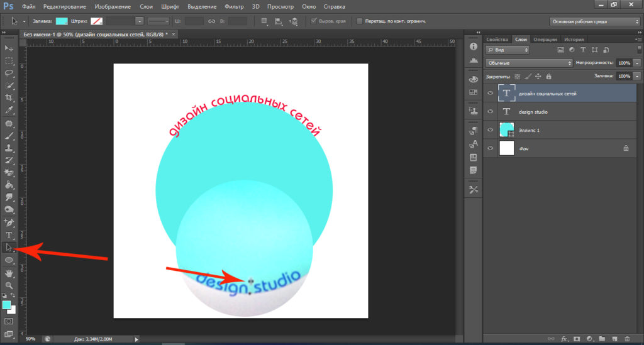Pick the Lasso tool
Screen dimensions: 644x345
pyautogui.click(x=9, y=73)
